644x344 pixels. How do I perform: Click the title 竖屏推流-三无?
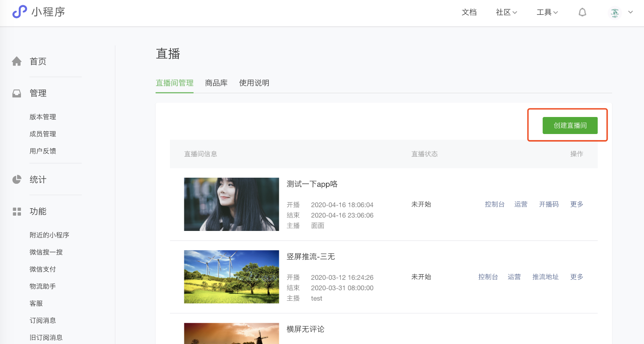point(311,257)
